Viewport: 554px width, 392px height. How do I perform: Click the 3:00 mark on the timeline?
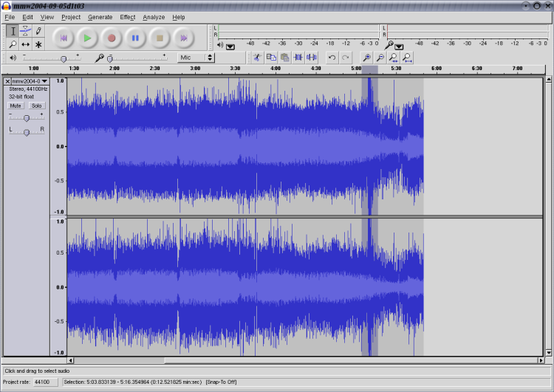point(195,69)
